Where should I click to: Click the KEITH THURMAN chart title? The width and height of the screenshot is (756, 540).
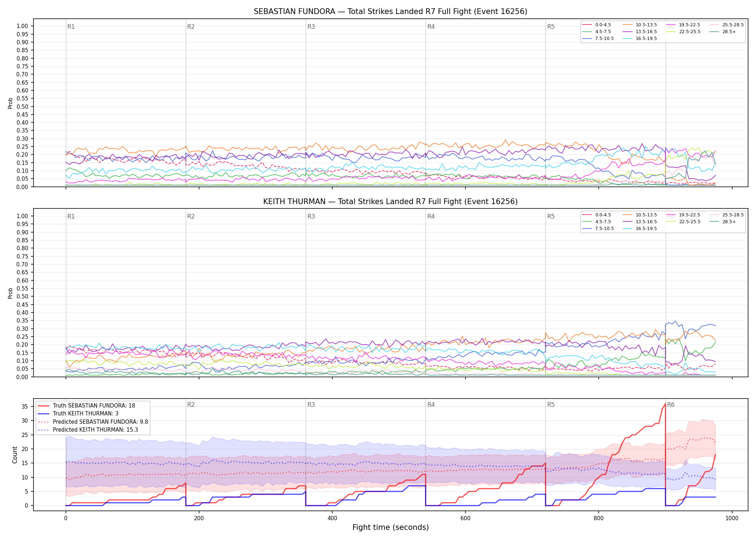pyautogui.click(x=391, y=202)
